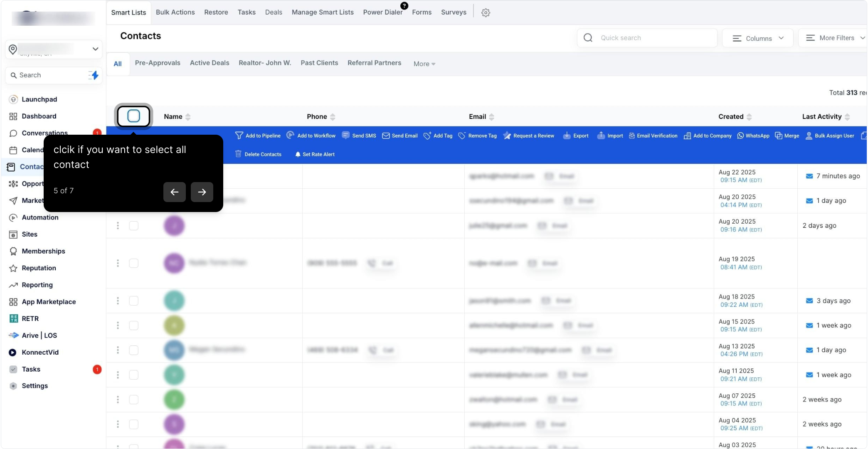Click the WhatsApp icon in toolbar
The width and height of the screenshot is (868, 449).
click(x=740, y=136)
